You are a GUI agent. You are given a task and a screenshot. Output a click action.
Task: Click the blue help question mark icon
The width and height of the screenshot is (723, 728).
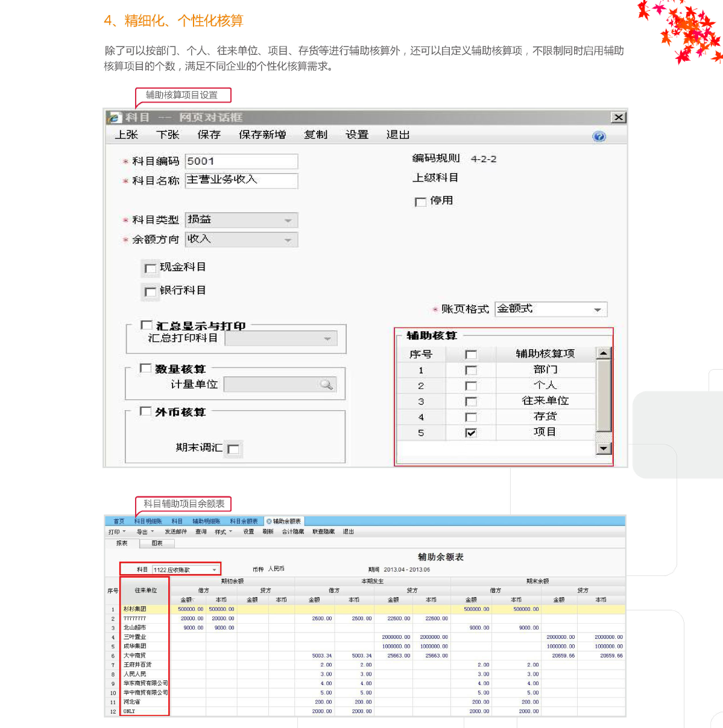598,136
